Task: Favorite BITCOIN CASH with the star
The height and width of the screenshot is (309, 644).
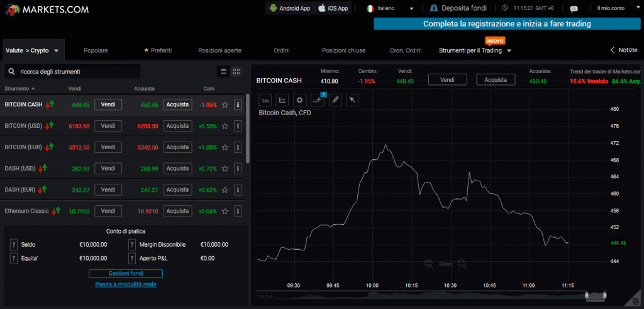Action: (225, 104)
